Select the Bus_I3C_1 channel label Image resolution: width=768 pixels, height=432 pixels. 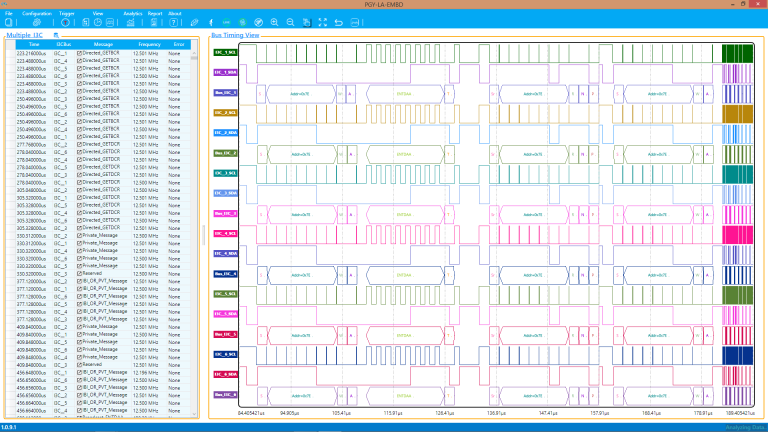[225, 92]
